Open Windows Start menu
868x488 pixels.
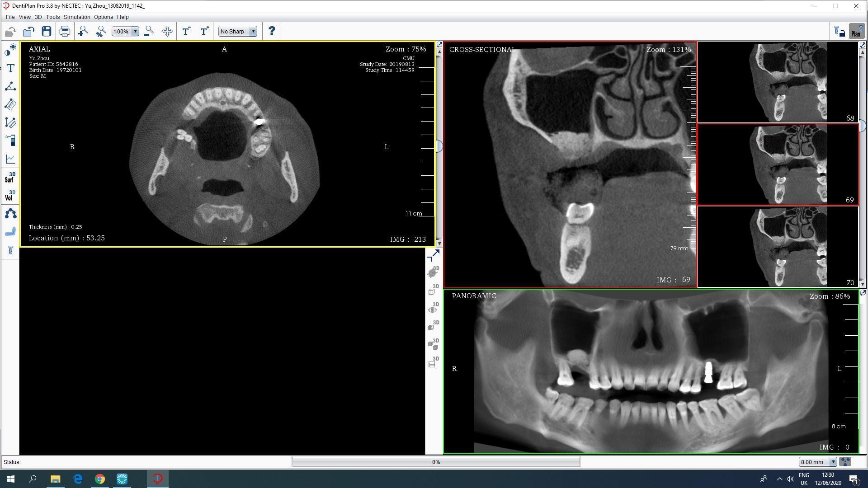(11, 479)
